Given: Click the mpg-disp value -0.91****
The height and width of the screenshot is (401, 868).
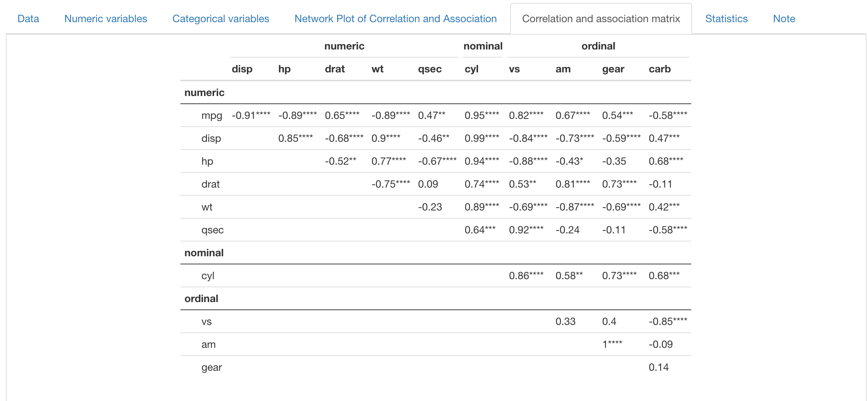Looking at the screenshot, I should [x=251, y=116].
